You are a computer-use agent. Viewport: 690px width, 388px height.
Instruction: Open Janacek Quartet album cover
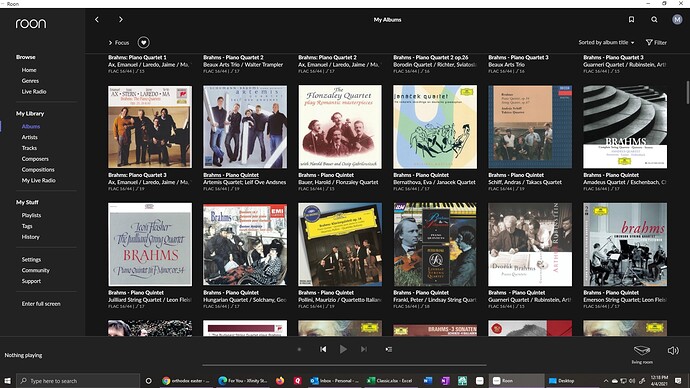point(435,127)
